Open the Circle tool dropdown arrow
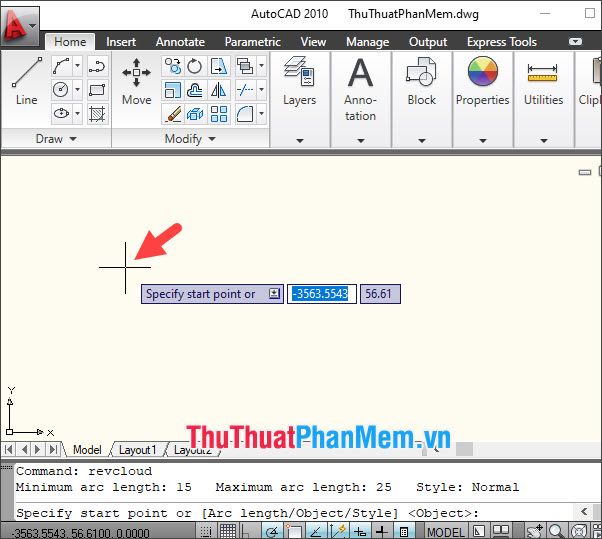Viewport: 602px width, 539px height. 77,90
